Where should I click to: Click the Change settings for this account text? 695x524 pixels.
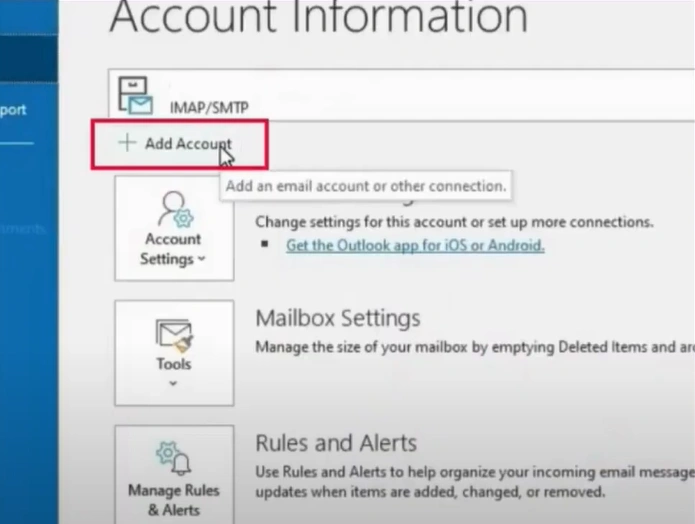454,222
